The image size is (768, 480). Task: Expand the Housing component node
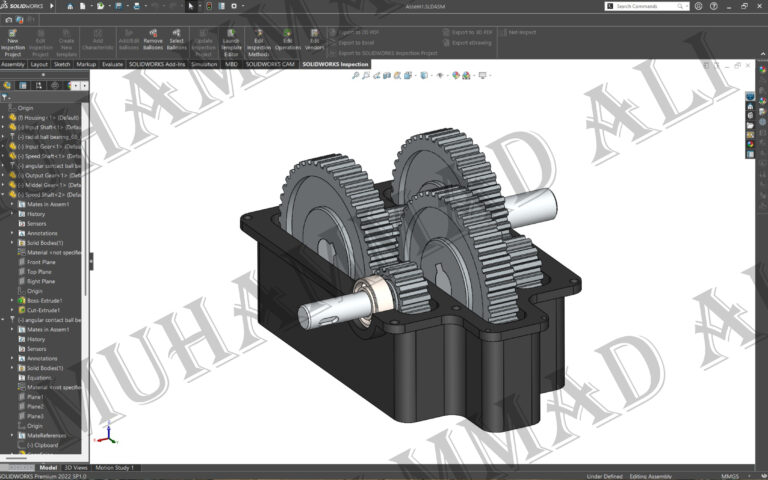click(x=3, y=117)
